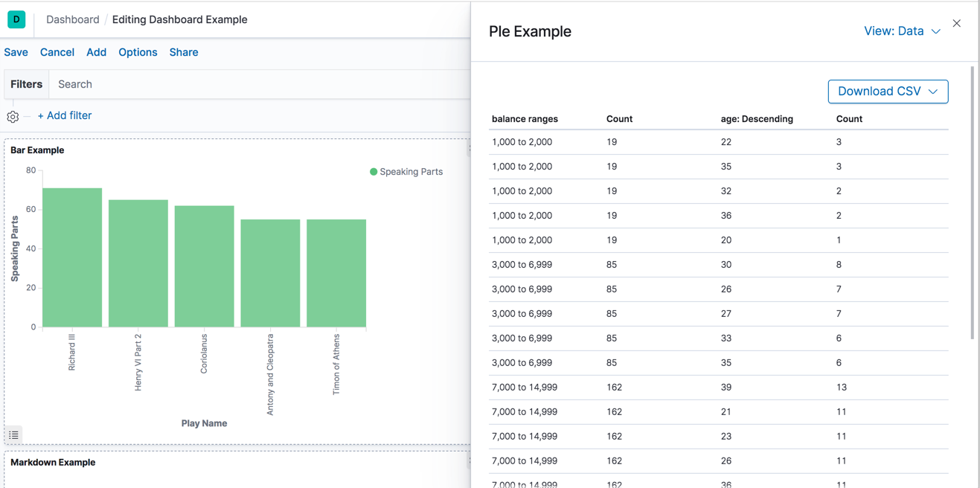This screenshot has height=488, width=980.
Task: Cancel dashboard editing
Action: (57, 52)
